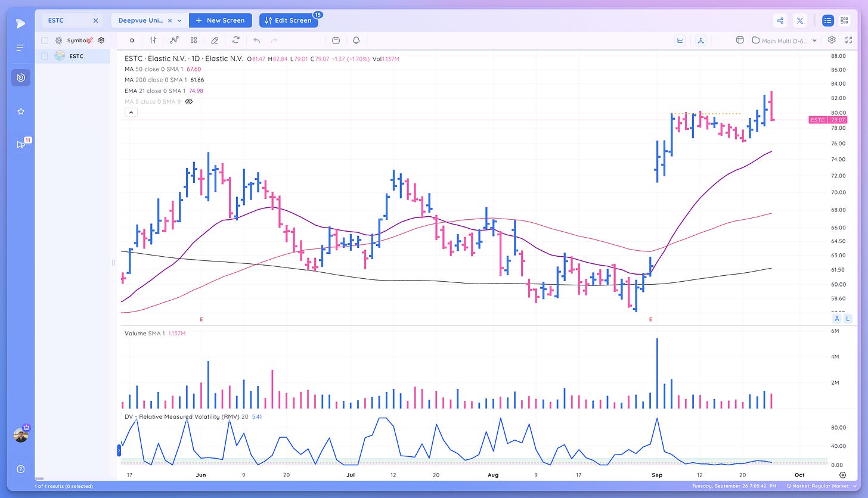This screenshot has height=498, width=868.
Task: Switch to list-and-grid view toggle
Action: click(x=844, y=20)
